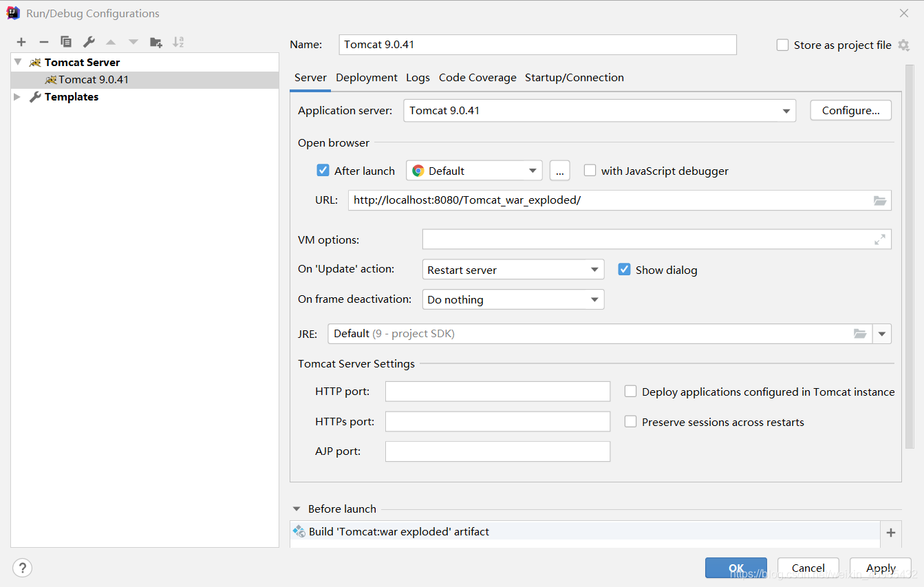The image size is (924, 587).
Task: Click Configure... button
Action: [x=851, y=111]
